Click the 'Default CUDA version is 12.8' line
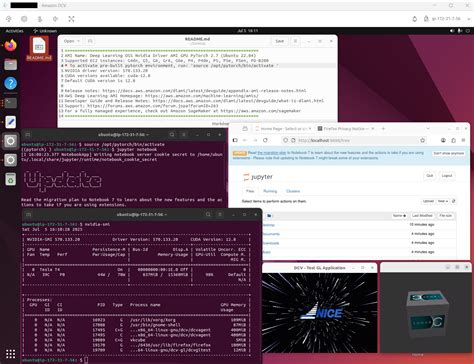Viewport: 474px width, 364px height. [100, 81]
